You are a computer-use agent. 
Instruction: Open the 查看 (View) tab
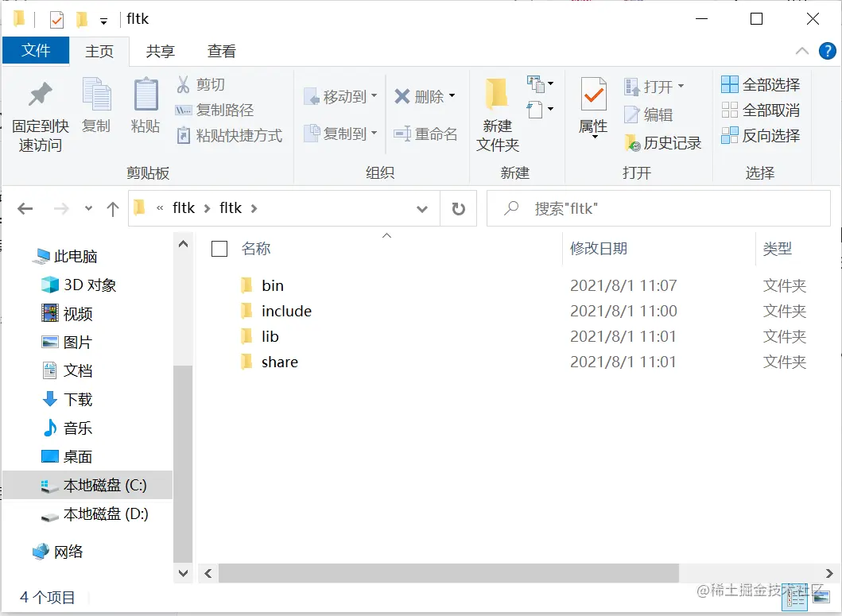click(221, 51)
